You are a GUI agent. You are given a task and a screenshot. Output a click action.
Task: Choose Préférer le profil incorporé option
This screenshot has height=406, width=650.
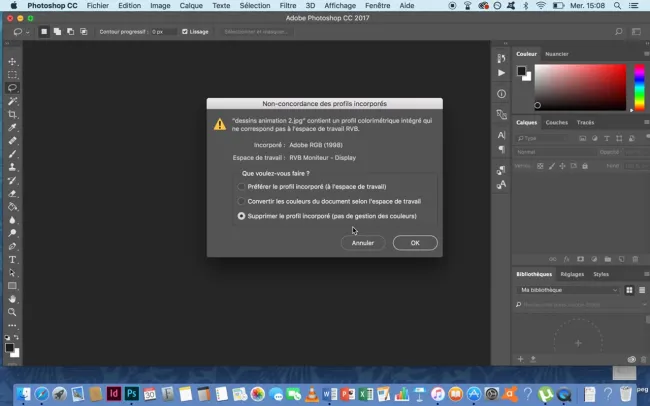click(313, 187)
